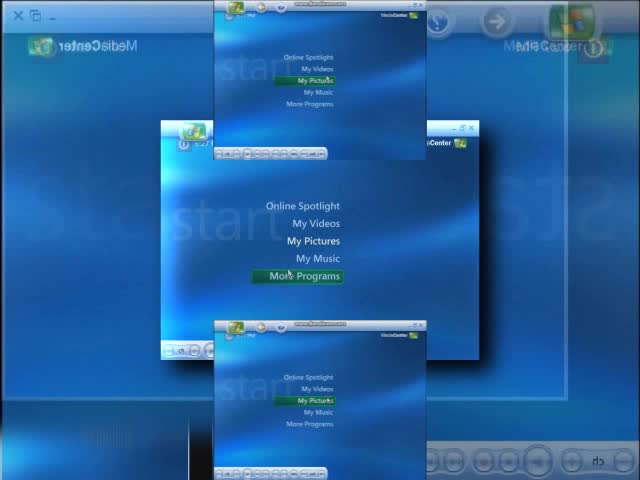Select My Videos in the lower small window

click(317, 389)
